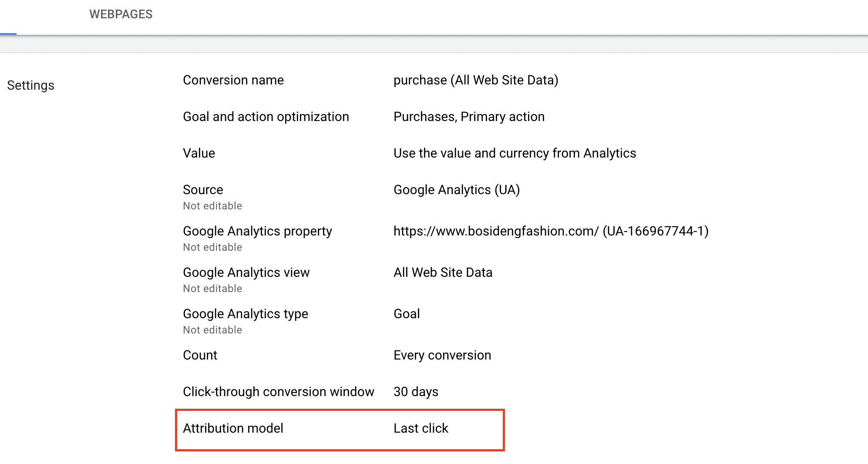Expand the Attribution model setting

click(x=233, y=428)
